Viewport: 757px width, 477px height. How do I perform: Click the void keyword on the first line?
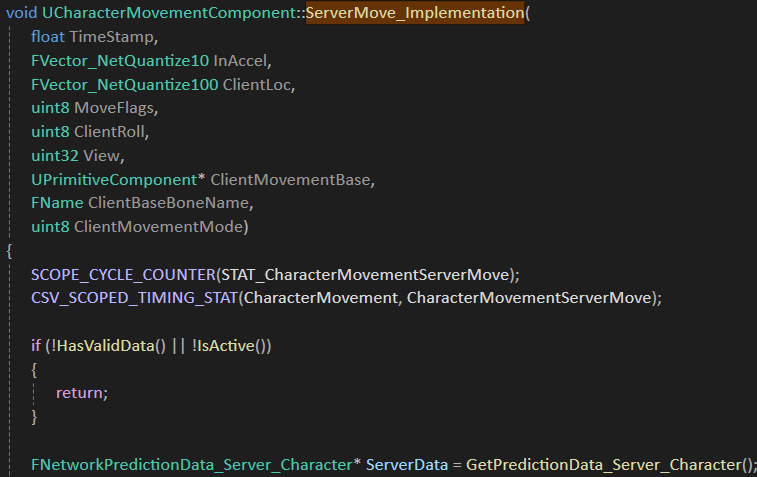[x=21, y=13]
